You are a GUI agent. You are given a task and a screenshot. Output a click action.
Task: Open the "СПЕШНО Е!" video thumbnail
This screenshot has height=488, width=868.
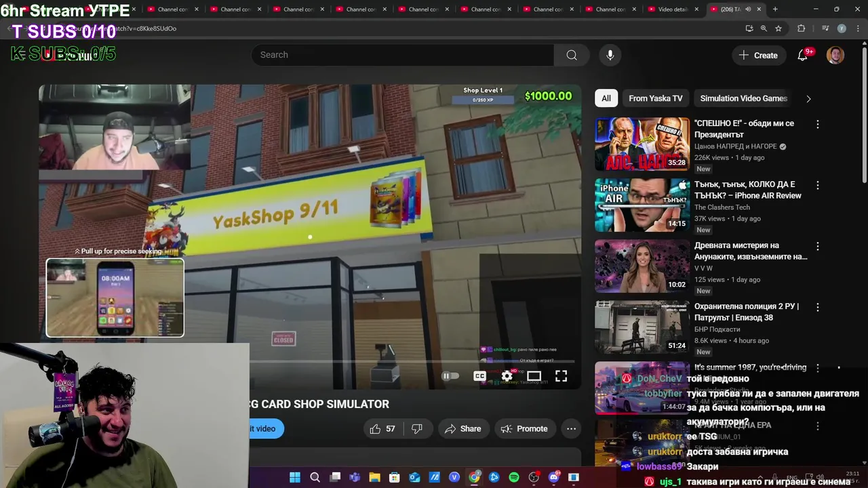642,144
